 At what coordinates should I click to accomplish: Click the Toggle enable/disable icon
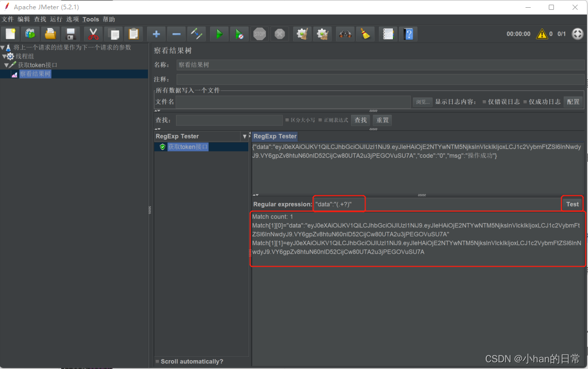click(x=197, y=34)
